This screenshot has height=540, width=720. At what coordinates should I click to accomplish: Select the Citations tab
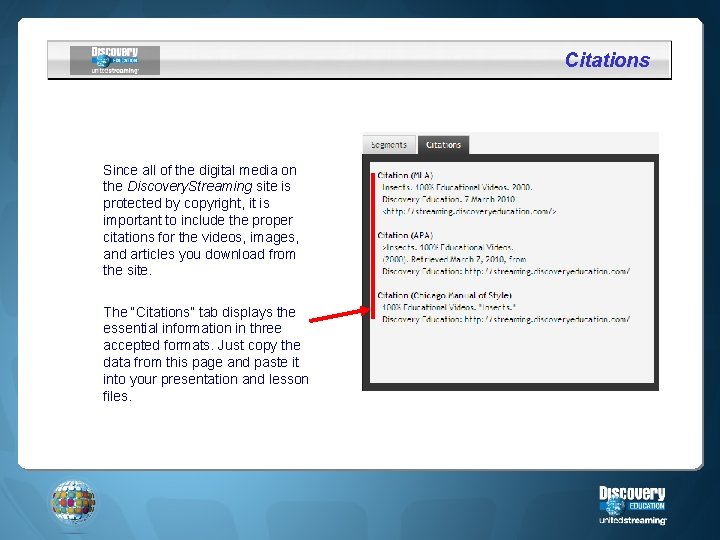coord(443,145)
